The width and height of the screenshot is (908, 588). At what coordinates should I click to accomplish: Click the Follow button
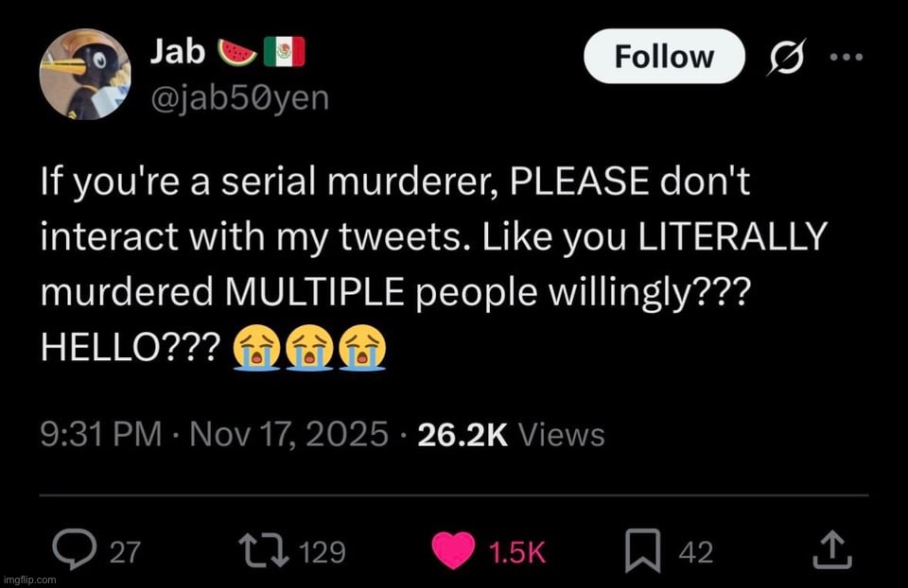[x=664, y=57]
